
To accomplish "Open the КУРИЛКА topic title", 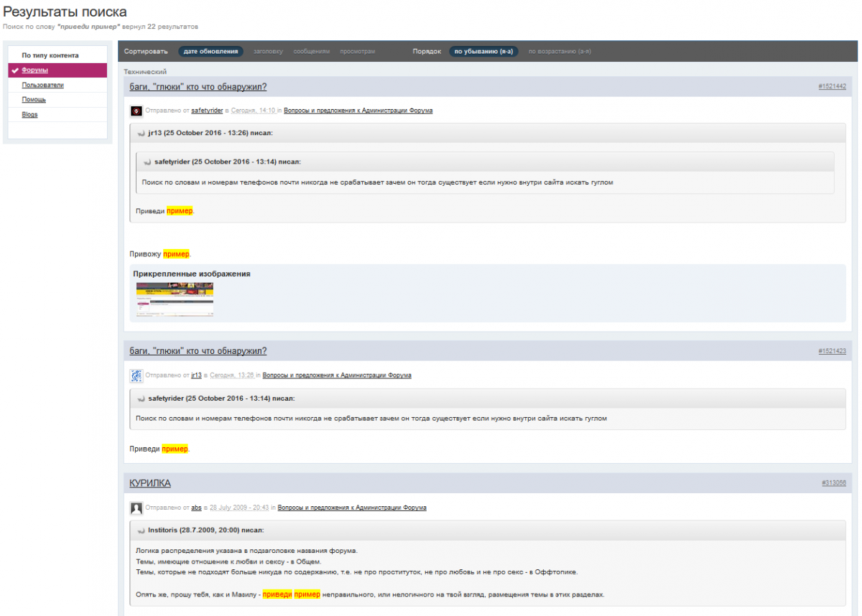I will point(150,483).
